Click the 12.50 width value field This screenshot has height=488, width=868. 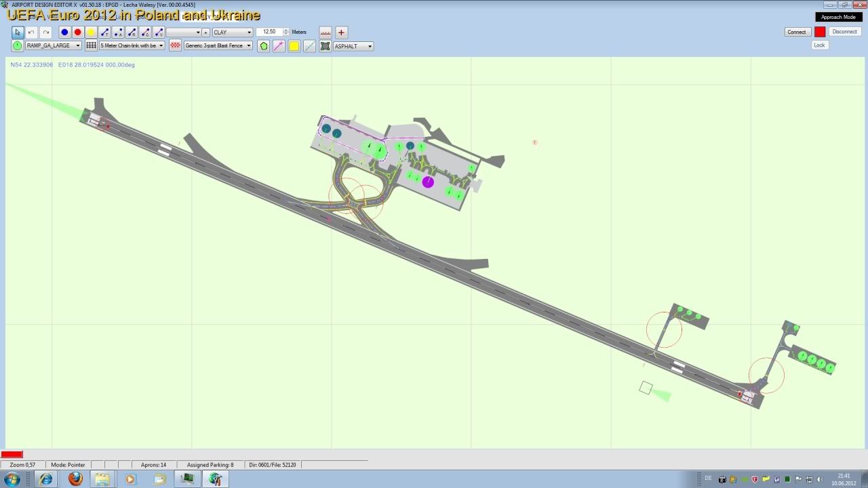click(269, 32)
